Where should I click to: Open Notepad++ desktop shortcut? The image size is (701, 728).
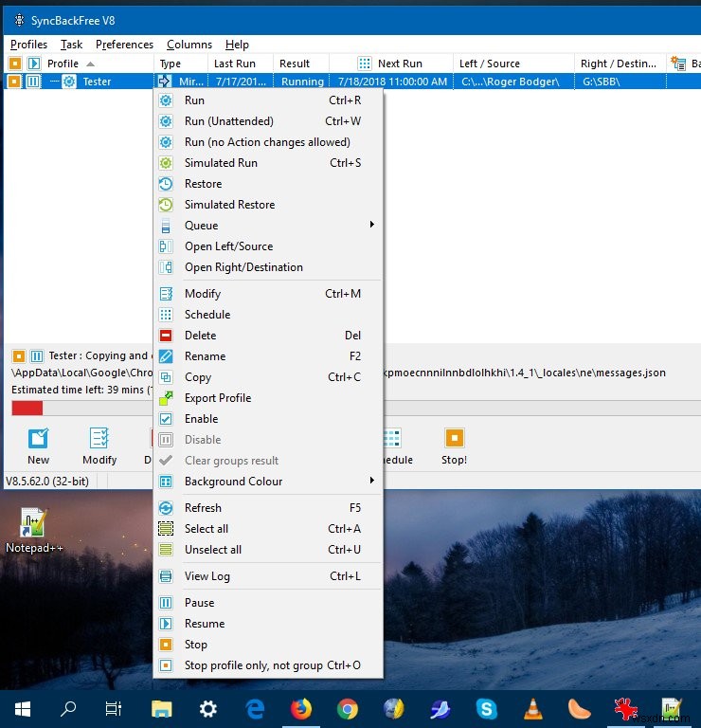pos(33,523)
